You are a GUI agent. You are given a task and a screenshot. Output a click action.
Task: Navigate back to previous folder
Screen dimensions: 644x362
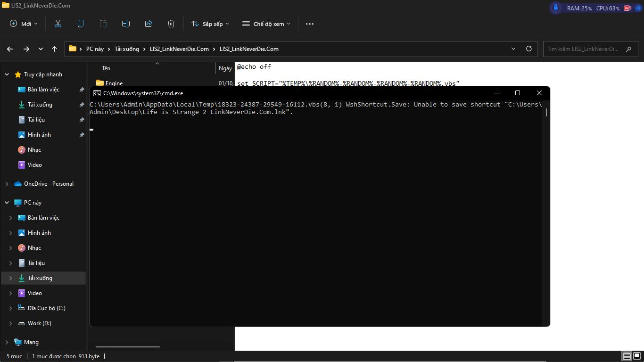(x=10, y=49)
